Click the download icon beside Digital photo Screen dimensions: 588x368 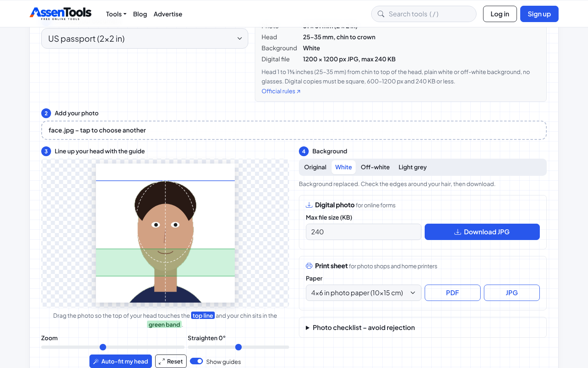tap(309, 205)
